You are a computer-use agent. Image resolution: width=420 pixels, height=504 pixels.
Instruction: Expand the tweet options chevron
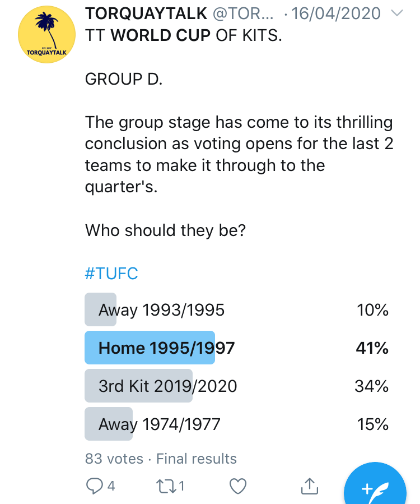(396, 13)
